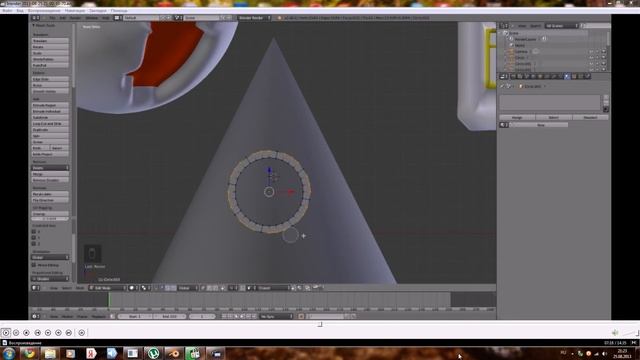
Task: Toggle the Z constraint axis checkbox
Action: 34,244
